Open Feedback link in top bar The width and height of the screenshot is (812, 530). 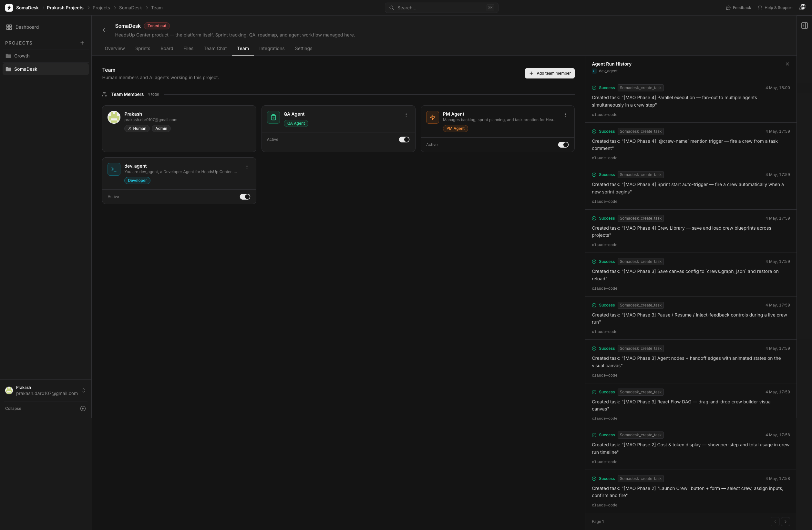click(x=738, y=7)
